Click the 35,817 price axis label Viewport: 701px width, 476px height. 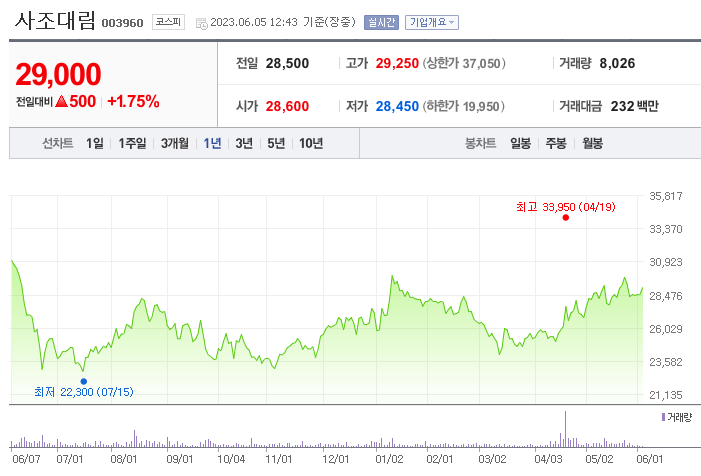[666, 196]
